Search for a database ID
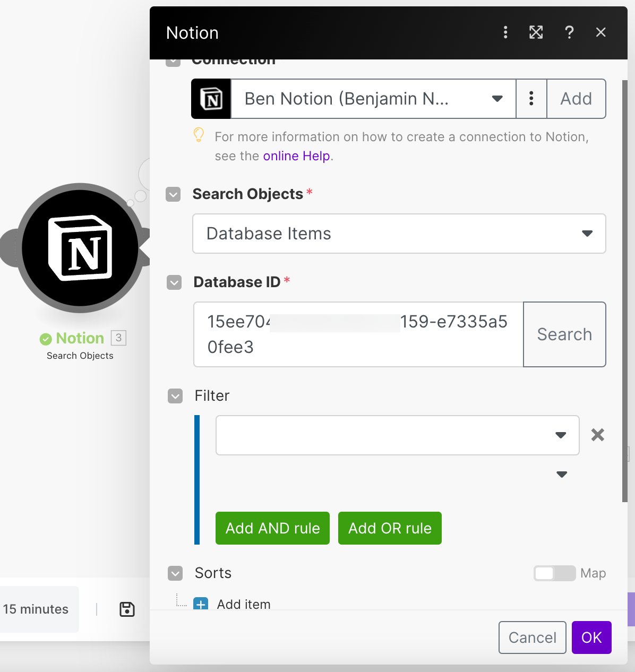The height and width of the screenshot is (672, 635). click(x=564, y=334)
